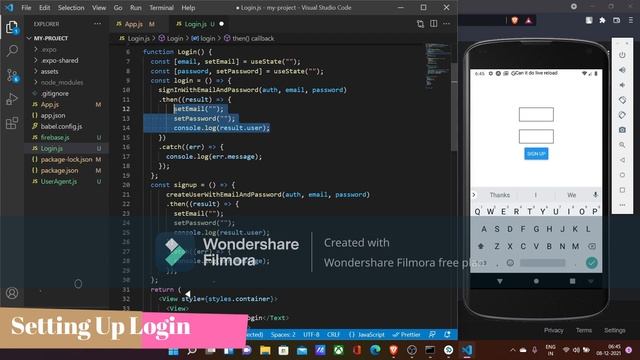This screenshot has height=360, width=640.
Task: Rotate the emulator left
Action: point(622,100)
